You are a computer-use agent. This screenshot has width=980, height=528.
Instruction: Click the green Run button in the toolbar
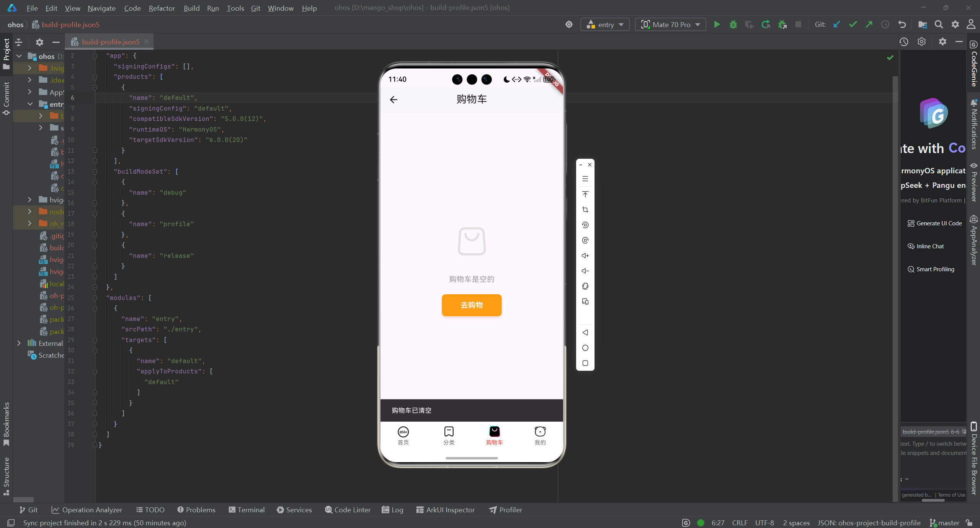(717, 24)
